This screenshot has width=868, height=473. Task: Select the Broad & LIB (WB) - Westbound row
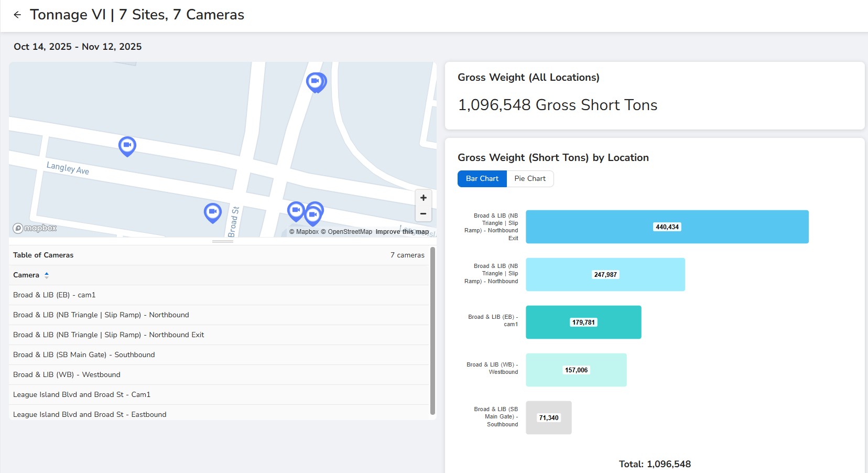[67, 374]
